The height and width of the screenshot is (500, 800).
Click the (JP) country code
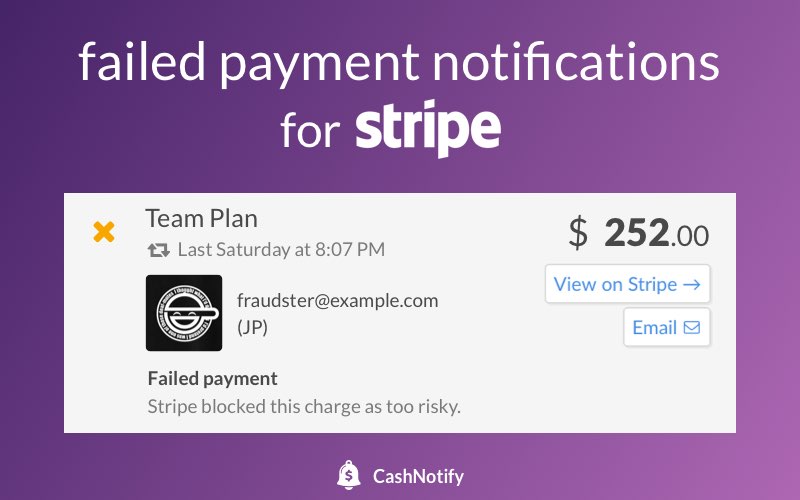click(x=254, y=326)
